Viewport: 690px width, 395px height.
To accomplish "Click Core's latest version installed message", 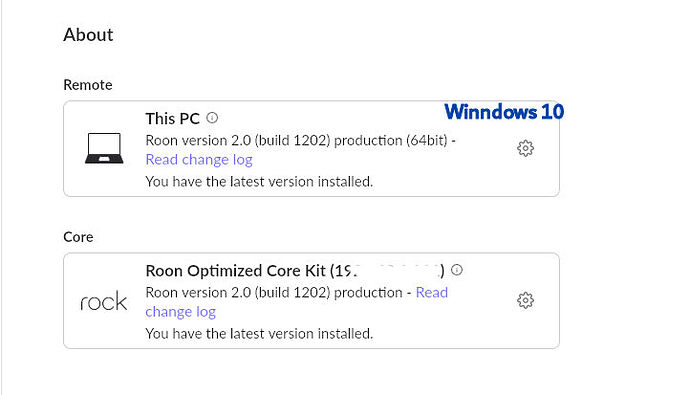I will coord(259,334).
